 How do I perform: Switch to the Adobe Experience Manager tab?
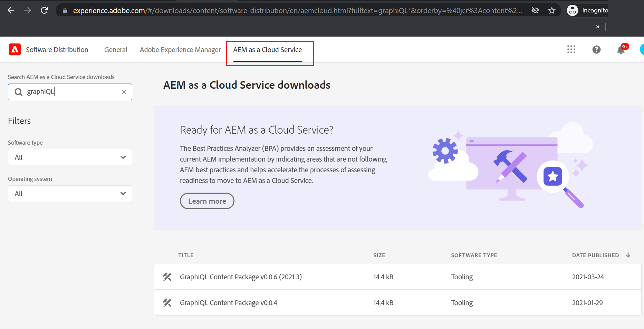click(x=180, y=50)
